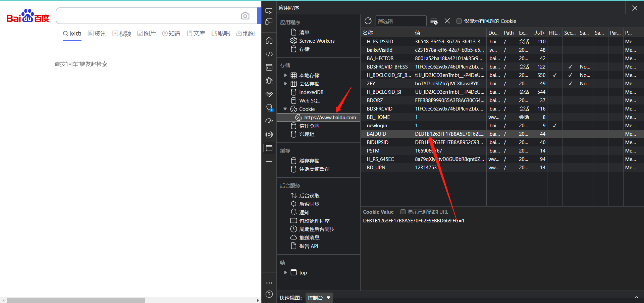
Task: Switch to 知道 search tab
Action: 171,33
